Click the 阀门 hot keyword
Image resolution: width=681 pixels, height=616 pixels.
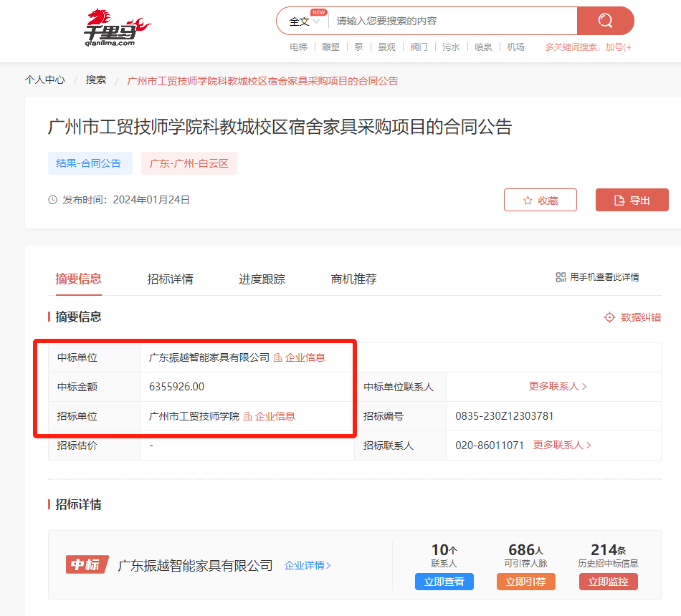pyautogui.click(x=419, y=47)
